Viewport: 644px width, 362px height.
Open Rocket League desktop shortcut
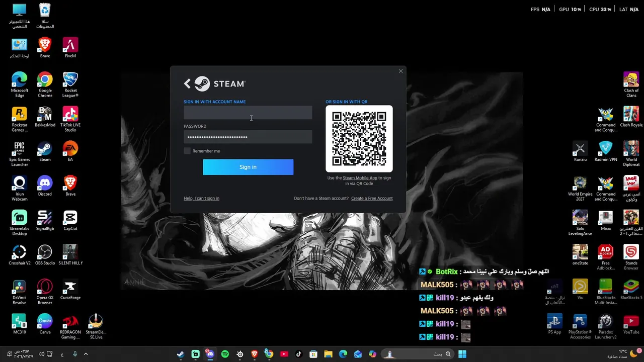(70, 84)
